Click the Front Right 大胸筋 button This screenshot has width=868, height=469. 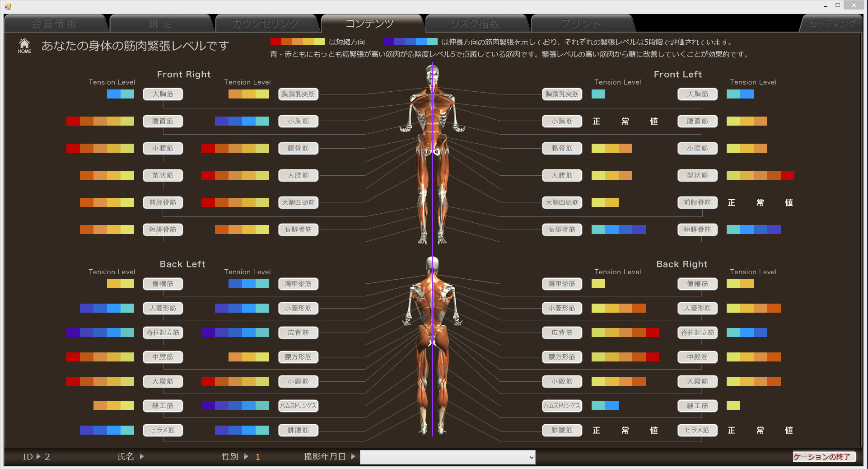pos(163,94)
